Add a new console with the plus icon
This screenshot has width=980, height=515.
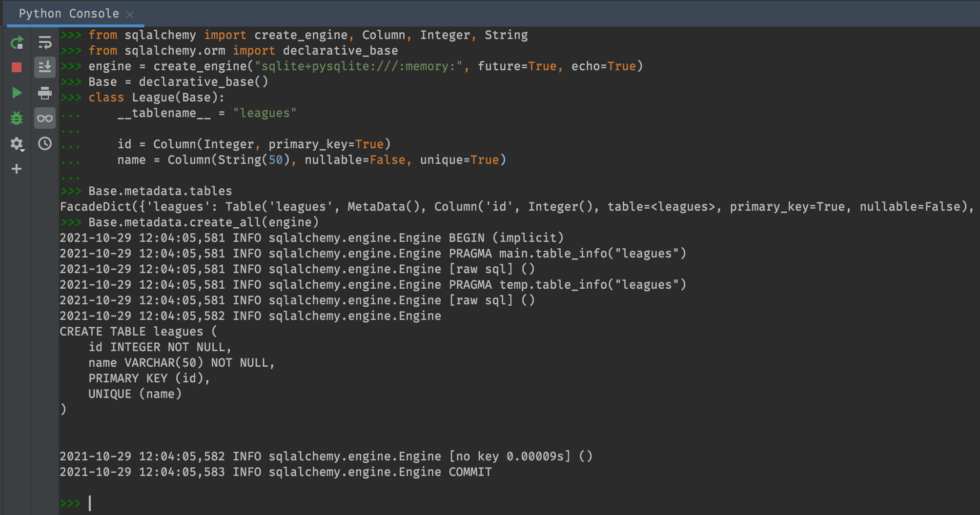(17, 169)
